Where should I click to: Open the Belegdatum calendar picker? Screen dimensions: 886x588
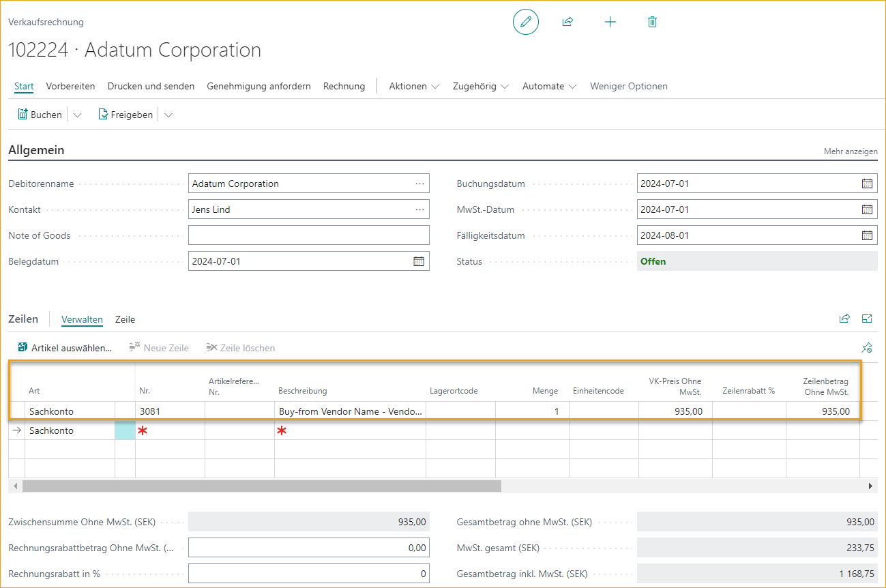(419, 261)
